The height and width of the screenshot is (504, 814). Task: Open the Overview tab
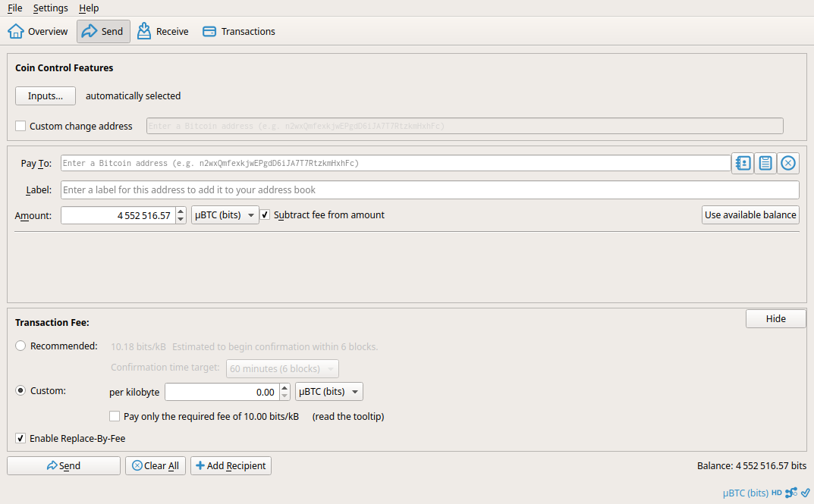(37, 32)
